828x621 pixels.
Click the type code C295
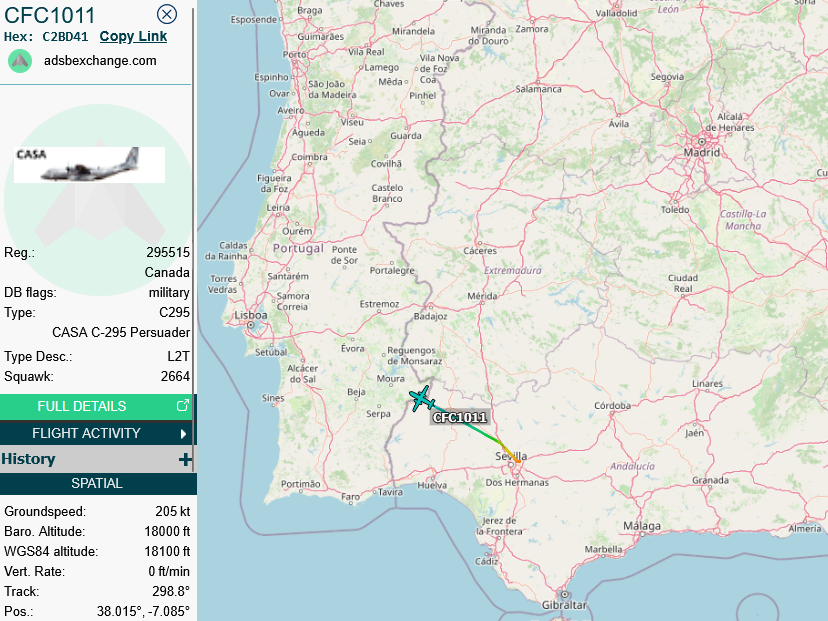point(174,313)
